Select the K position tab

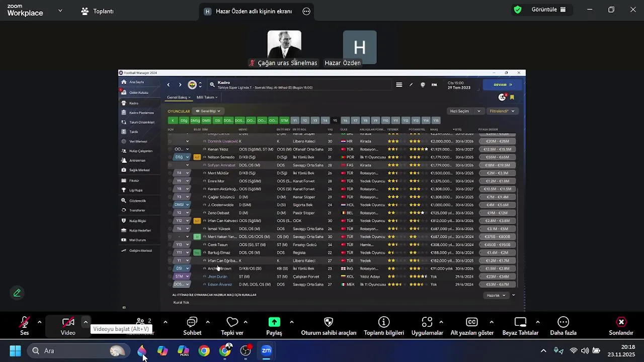173,121
